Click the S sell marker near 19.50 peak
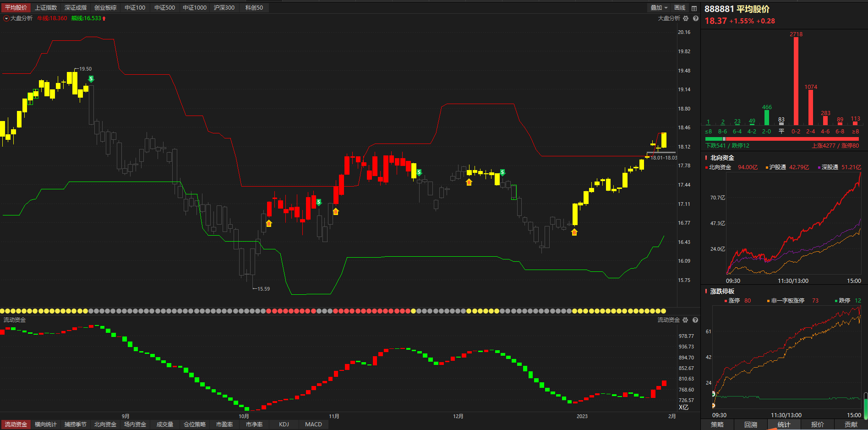The width and height of the screenshot is (868, 430). click(91, 79)
